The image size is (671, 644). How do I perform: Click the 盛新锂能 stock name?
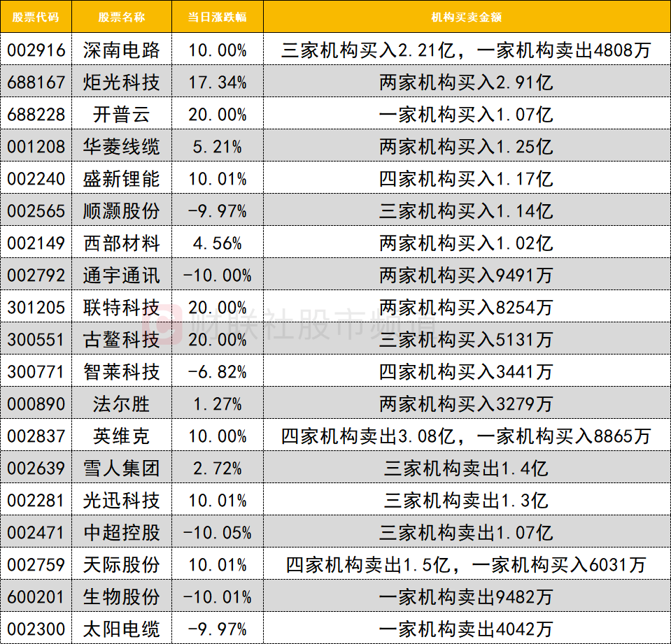(121, 179)
